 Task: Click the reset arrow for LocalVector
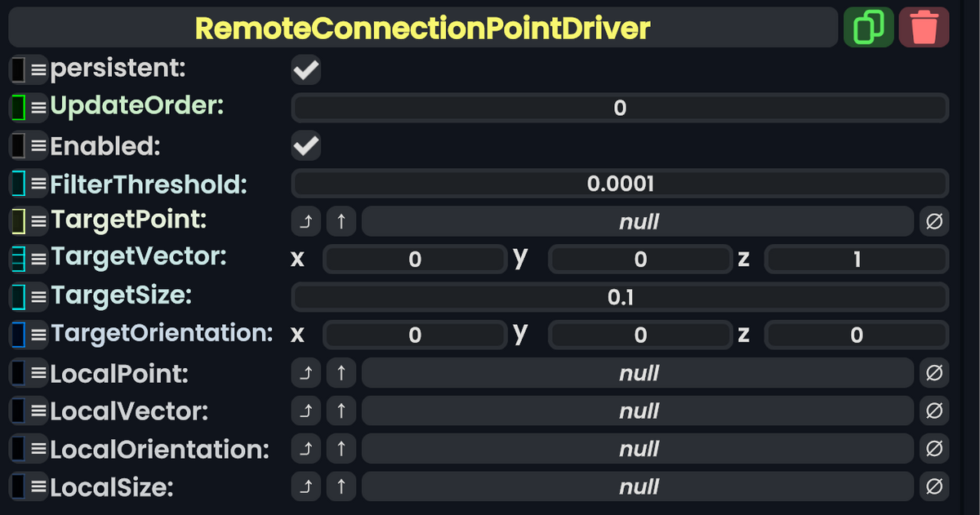(305, 411)
